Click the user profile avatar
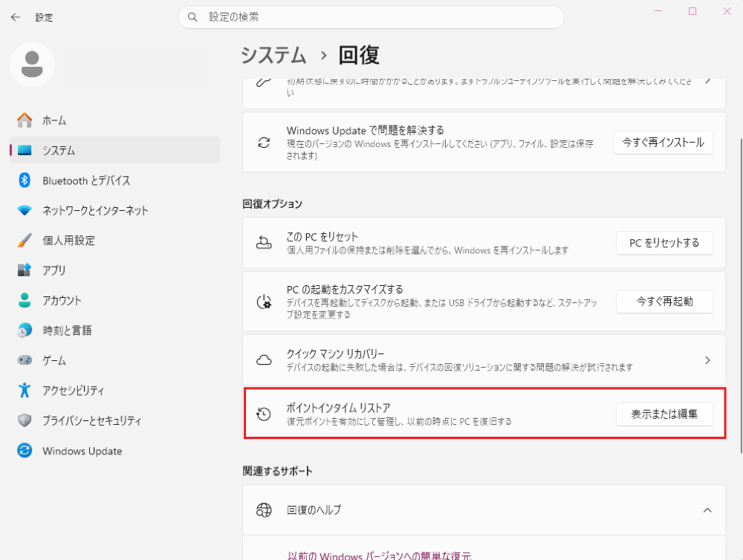743x560 pixels. pos(32,65)
